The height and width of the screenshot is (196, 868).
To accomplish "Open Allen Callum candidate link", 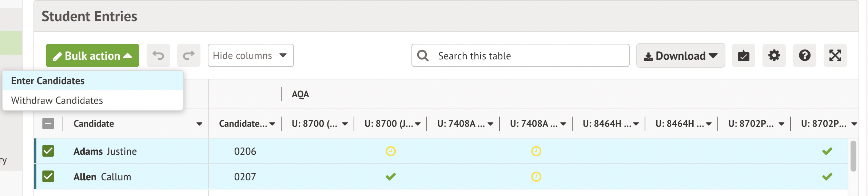I will 102,177.
